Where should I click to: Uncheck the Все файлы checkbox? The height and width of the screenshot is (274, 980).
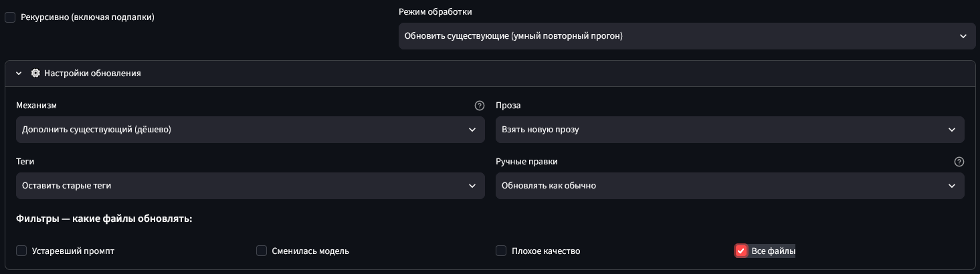coord(741,251)
